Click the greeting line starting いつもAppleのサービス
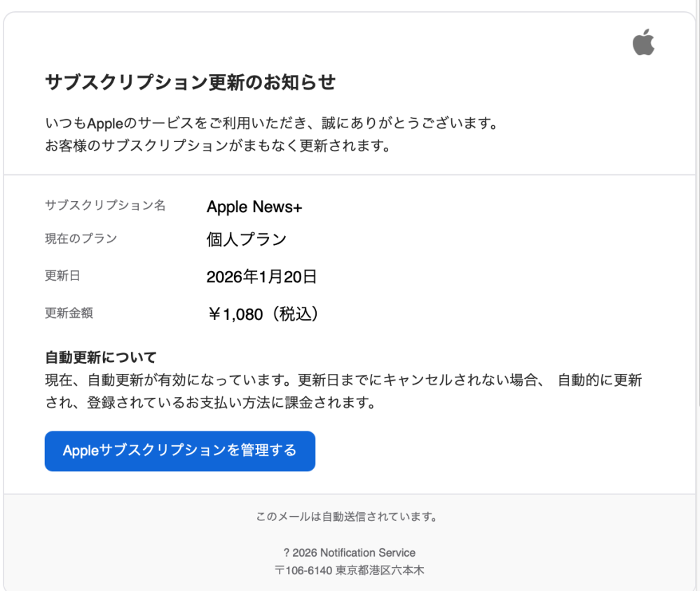 pos(273,123)
